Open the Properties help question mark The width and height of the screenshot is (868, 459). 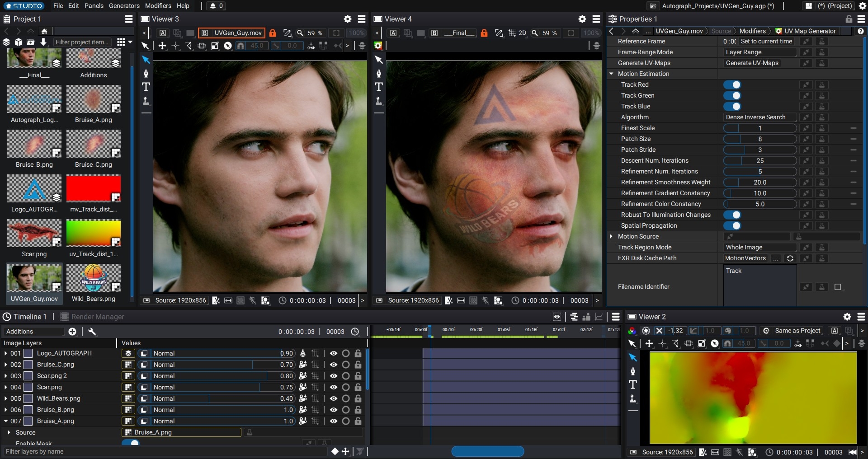[860, 31]
